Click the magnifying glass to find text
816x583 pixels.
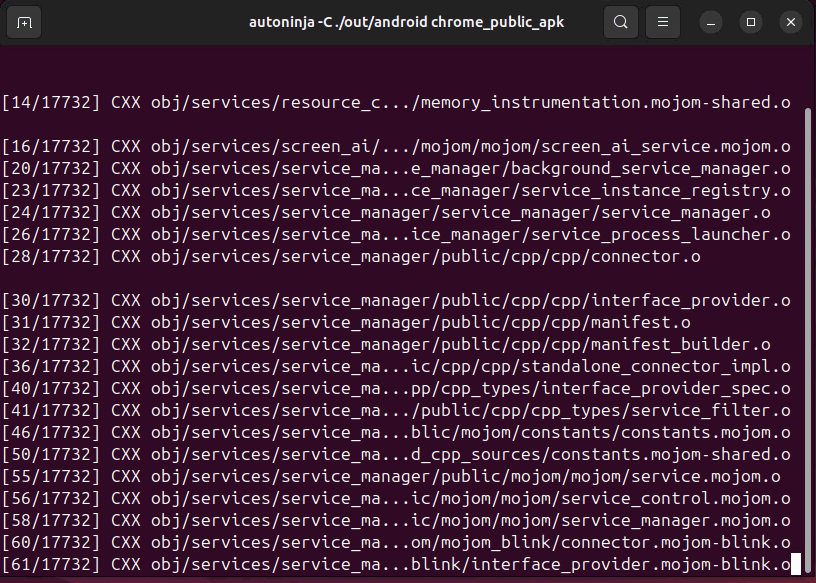pos(620,22)
